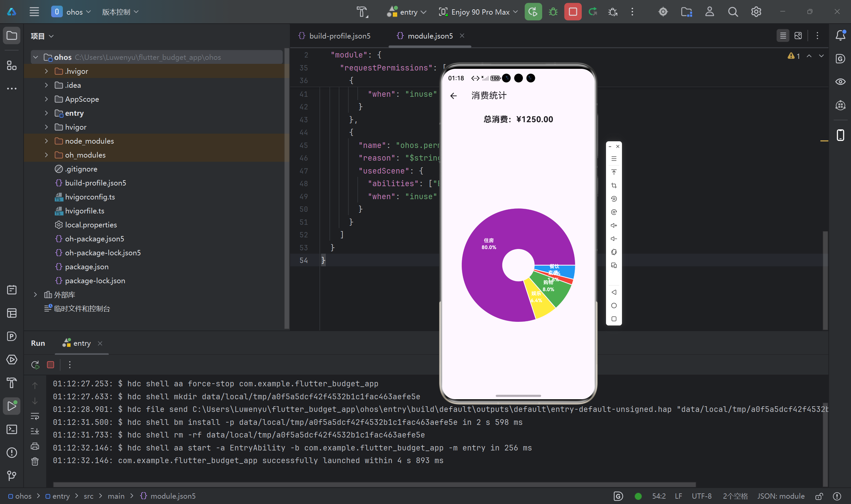Click the red Stop button in top toolbar
The image size is (851, 504).
tap(572, 12)
